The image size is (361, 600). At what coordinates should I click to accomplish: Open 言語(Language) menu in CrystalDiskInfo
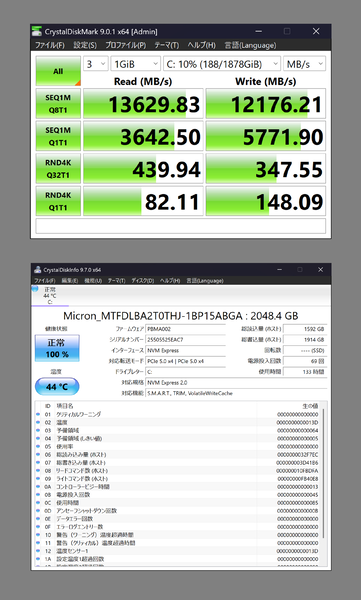tap(205, 280)
